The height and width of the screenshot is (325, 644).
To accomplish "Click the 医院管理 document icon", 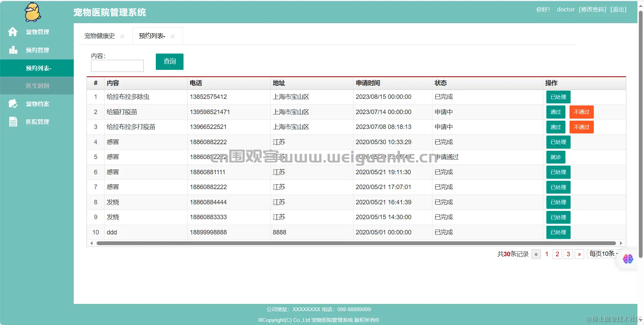I will click(x=13, y=122).
